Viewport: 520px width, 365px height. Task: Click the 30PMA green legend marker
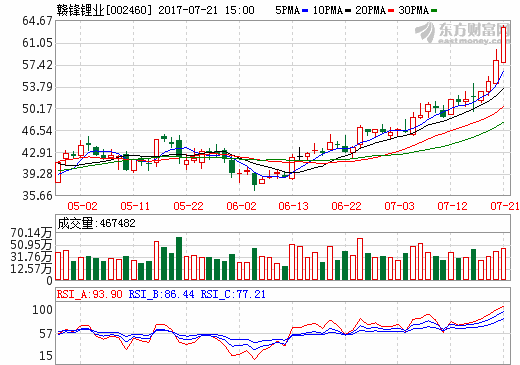[434, 11]
